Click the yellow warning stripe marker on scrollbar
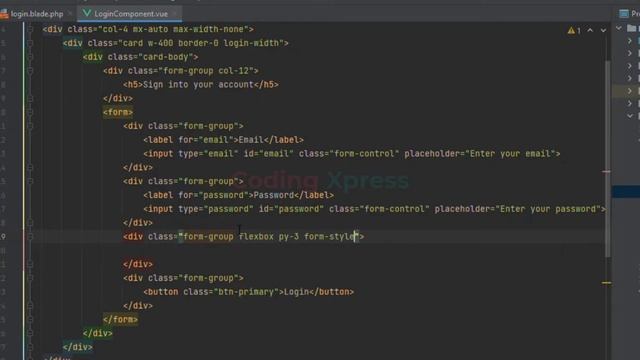The width and height of the screenshot is (640, 360). click(607, 282)
